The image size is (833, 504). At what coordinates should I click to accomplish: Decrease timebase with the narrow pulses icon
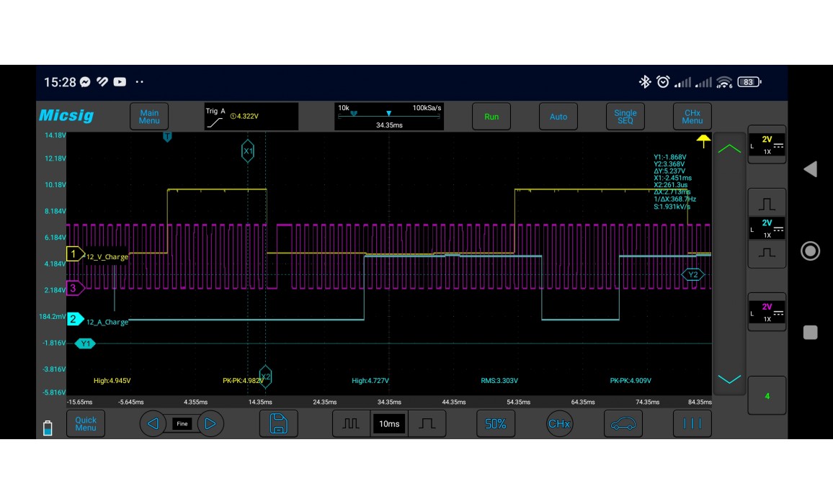point(351,423)
